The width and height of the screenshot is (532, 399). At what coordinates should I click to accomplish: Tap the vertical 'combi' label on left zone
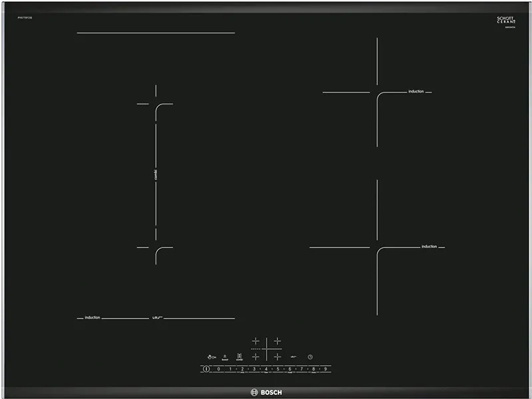pyautogui.click(x=156, y=176)
